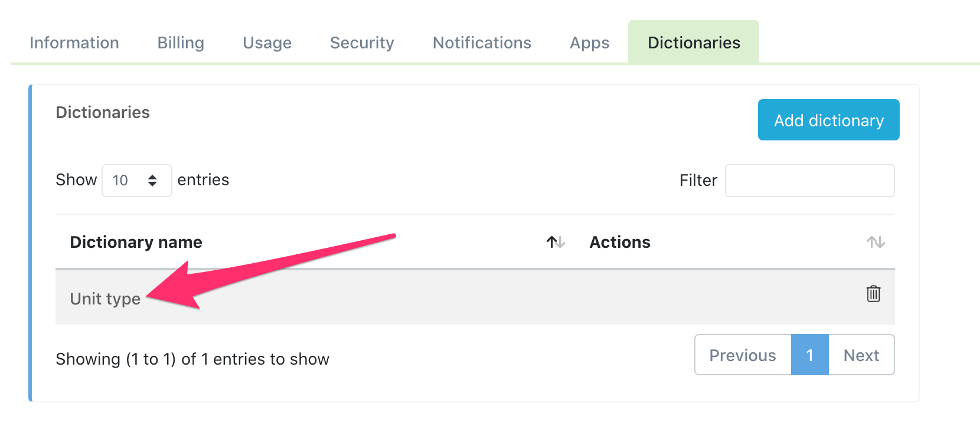Sort by Dictionary name column arrows
Image resolution: width=980 pixels, height=439 pixels.
pyautogui.click(x=556, y=242)
